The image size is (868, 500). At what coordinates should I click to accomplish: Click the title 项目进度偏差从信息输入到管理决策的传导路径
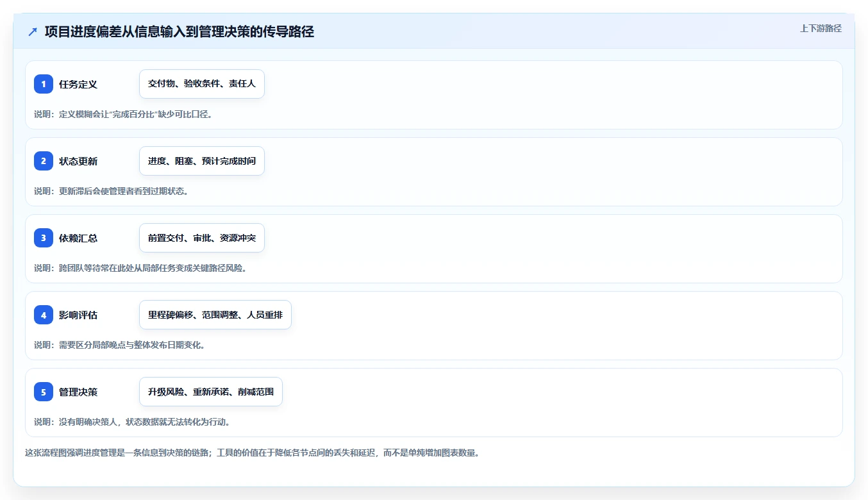pos(179,31)
